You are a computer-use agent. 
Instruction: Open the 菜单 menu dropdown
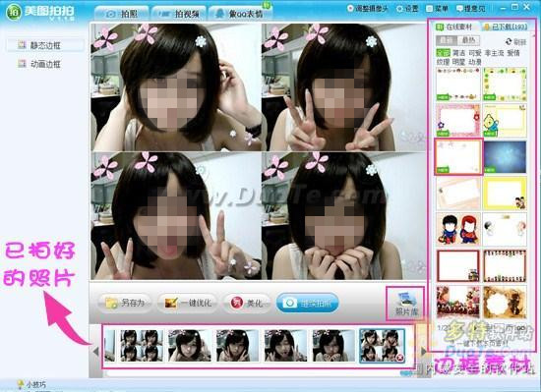click(x=437, y=8)
